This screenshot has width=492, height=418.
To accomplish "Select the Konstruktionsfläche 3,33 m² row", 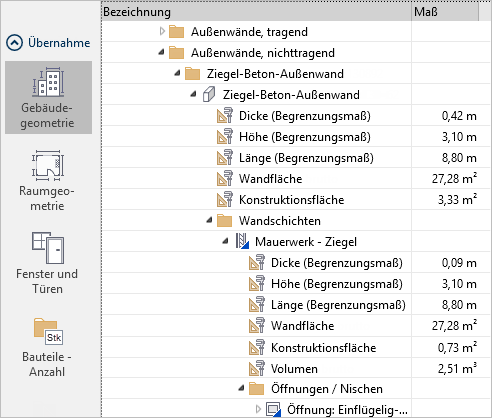I will click(290, 200).
